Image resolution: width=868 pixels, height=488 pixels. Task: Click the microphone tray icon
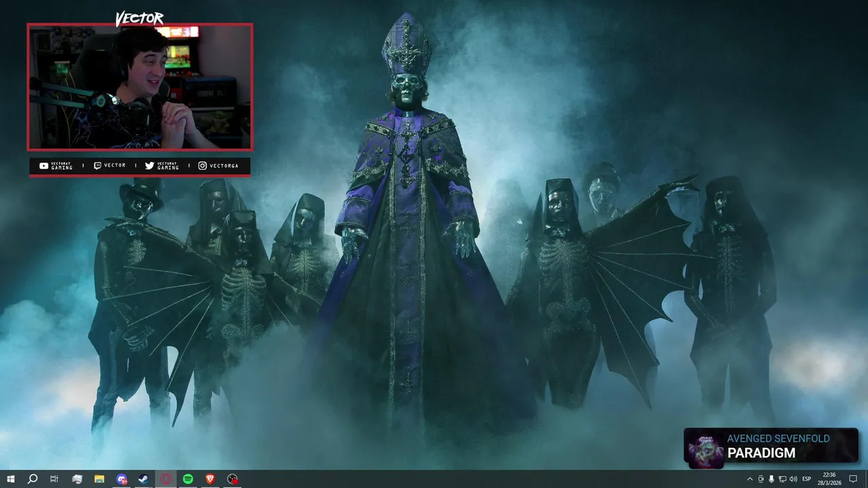[x=772, y=479]
